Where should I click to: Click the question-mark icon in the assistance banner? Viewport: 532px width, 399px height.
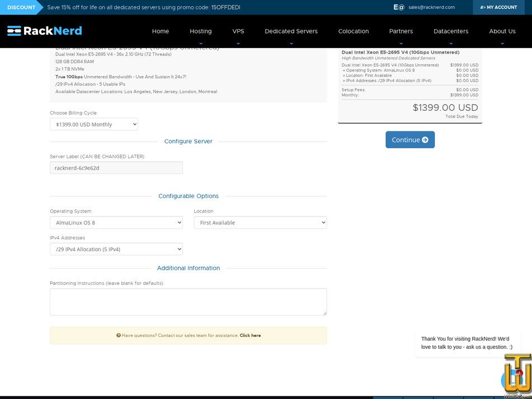pos(119,335)
